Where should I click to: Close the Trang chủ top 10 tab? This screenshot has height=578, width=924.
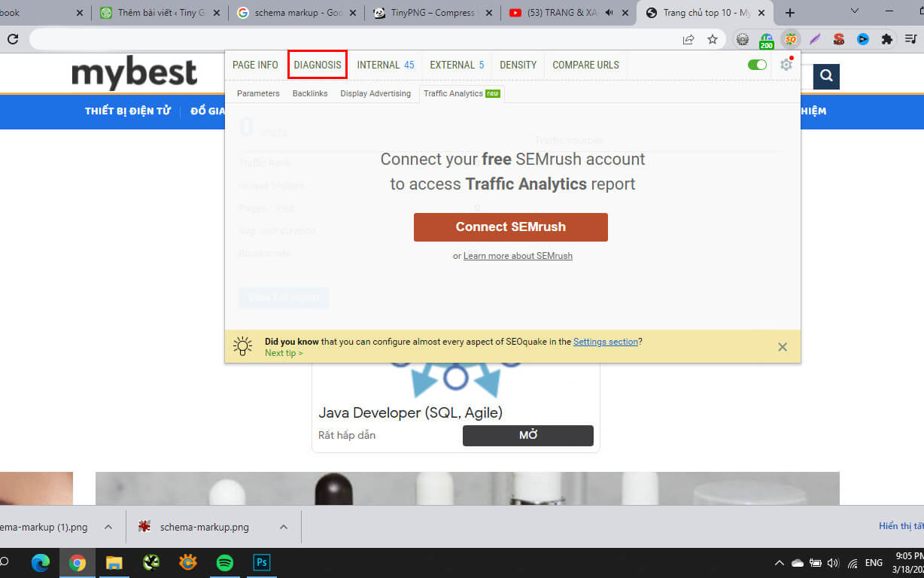click(x=761, y=13)
